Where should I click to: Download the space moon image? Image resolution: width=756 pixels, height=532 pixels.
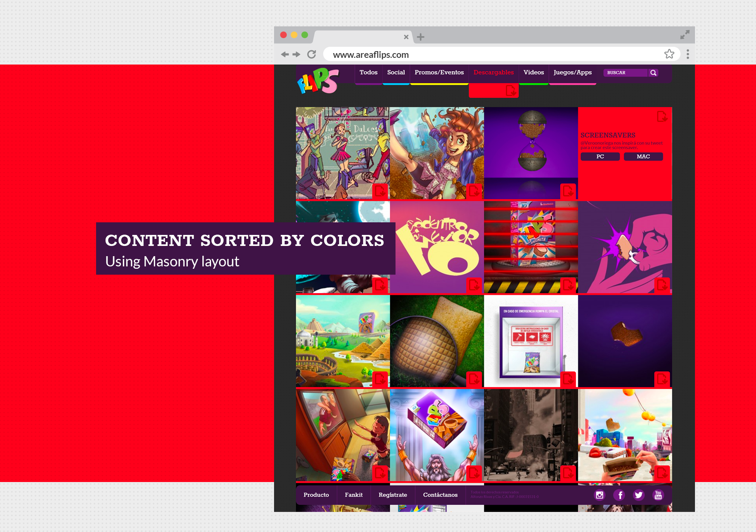380,285
